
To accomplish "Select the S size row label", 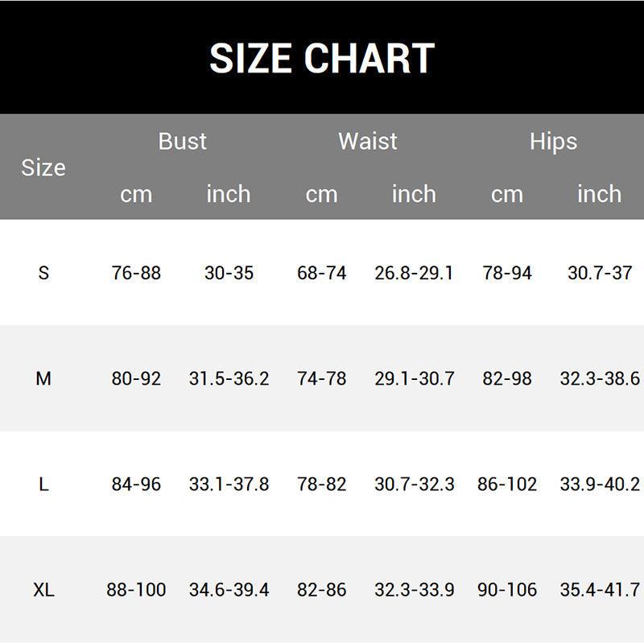I will pos(43,273).
